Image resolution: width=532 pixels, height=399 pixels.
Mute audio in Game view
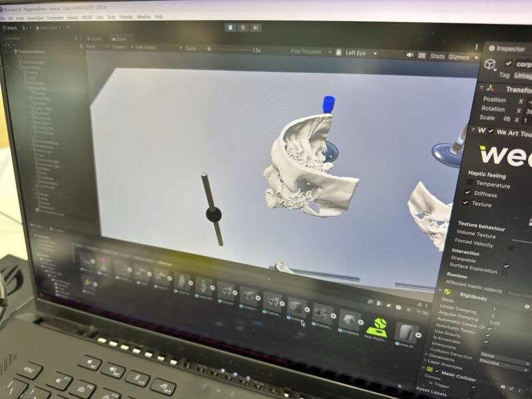tap(410, 56)
